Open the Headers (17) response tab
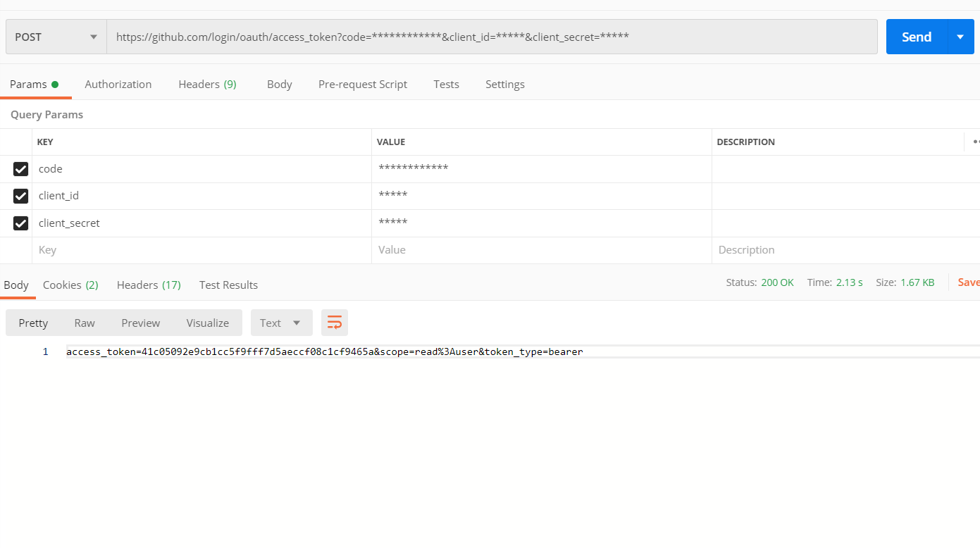This screenshot has height=548, width=980. click(148, 285)
